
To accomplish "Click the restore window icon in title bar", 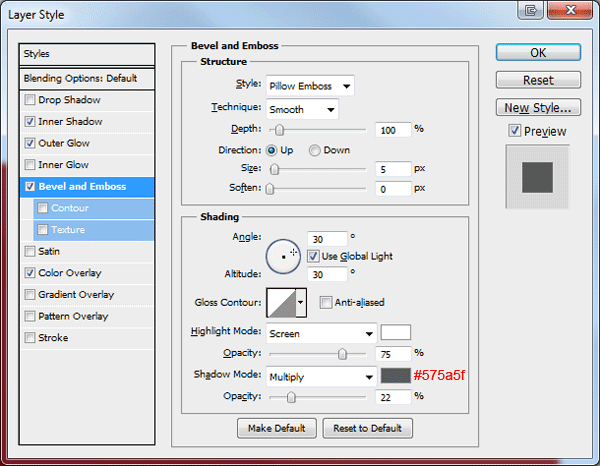I will click(x=530, y=10).
